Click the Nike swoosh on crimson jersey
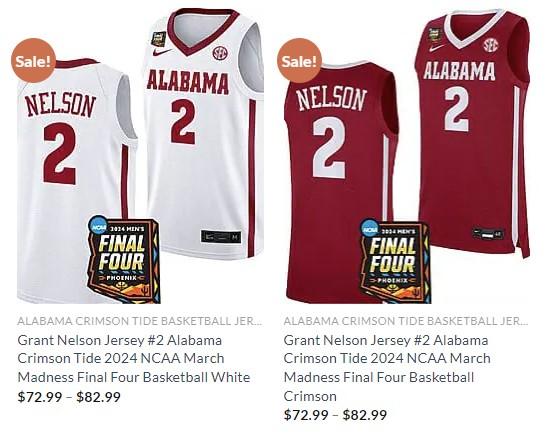 [x=436, y=47]
